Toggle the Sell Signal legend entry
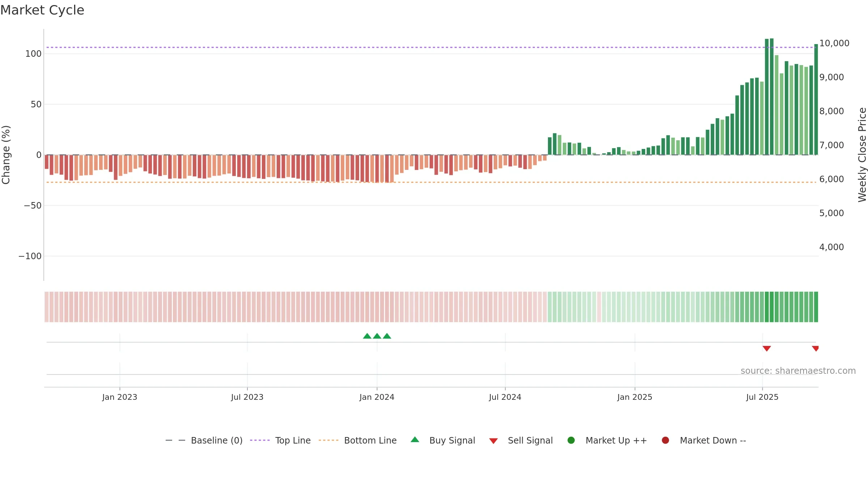Viewport: 868px width, 488px height. tap(521, 440)
